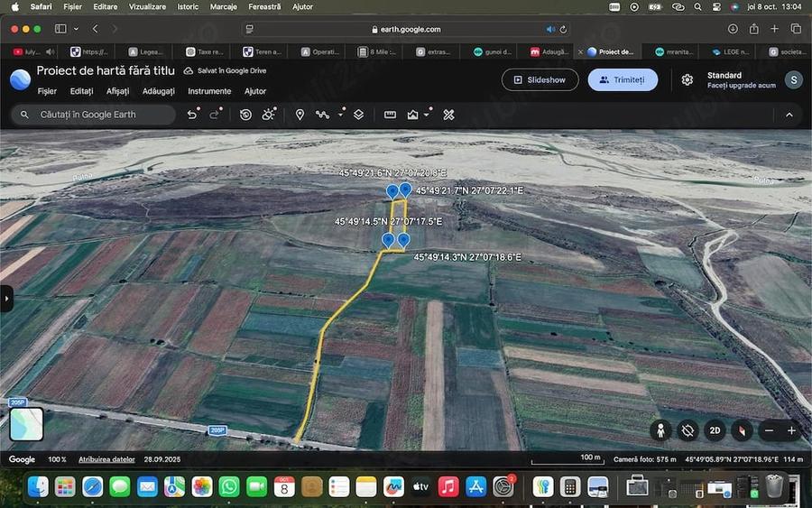Select the draw path or polygon tool
Screen dimensions: 812x508
323,115
